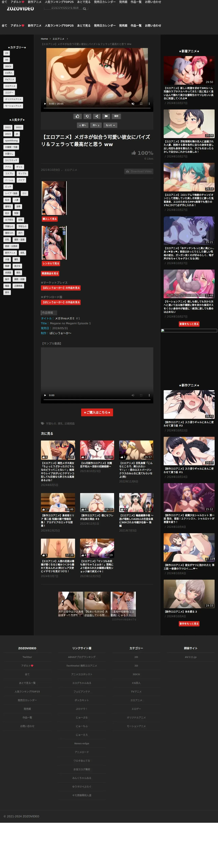Expand the もっと dropdown
Image resolution: width=218 pixels, height=868 pixels.
click(x=110, y=125)
